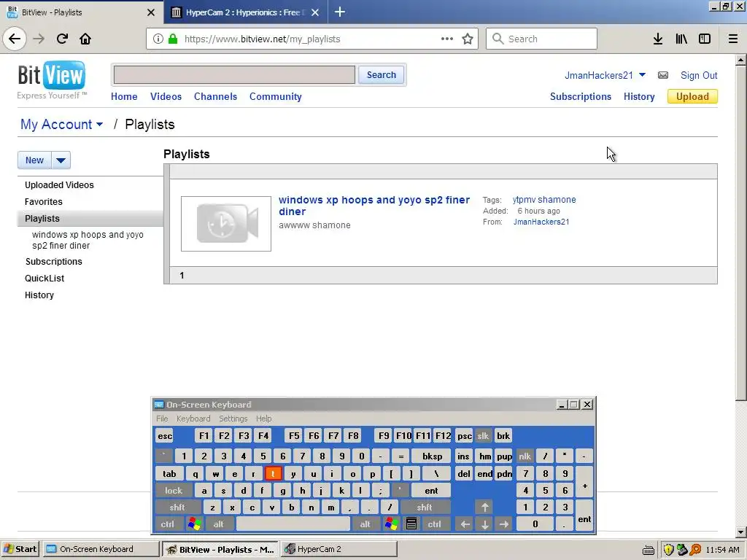Open the dropdown arrow beside New button
The image size is (747, 560).
coord(61,160)
